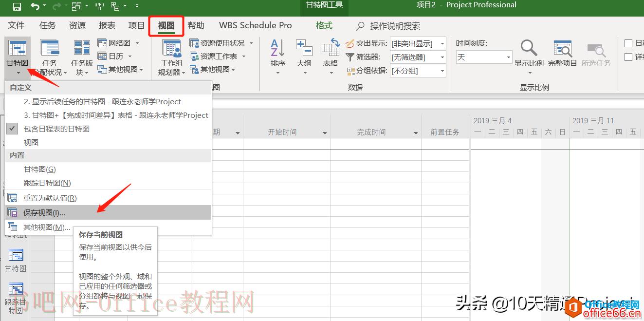Expand 开始时间 column header dropdown
Screen dimensions: 644x321
click(325, 133)
